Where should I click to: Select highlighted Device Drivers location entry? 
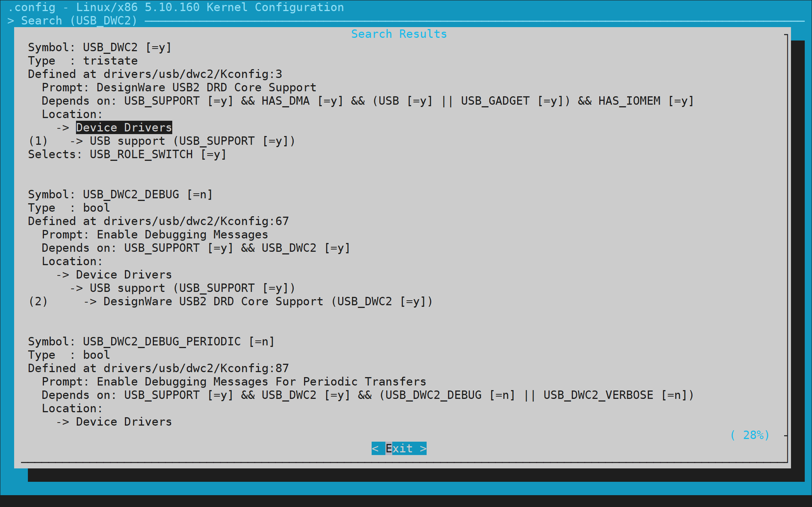point(124,128)
